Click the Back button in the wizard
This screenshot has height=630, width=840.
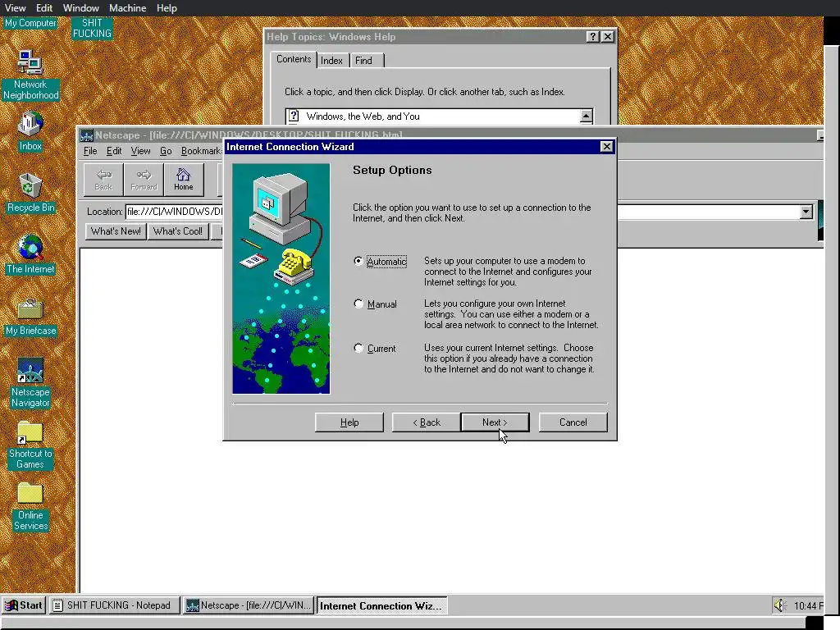click(427, 422)
